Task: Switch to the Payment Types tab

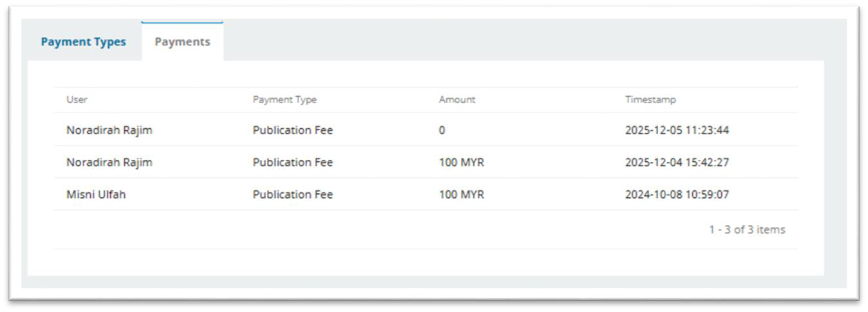Action: [x=84, y=42]
